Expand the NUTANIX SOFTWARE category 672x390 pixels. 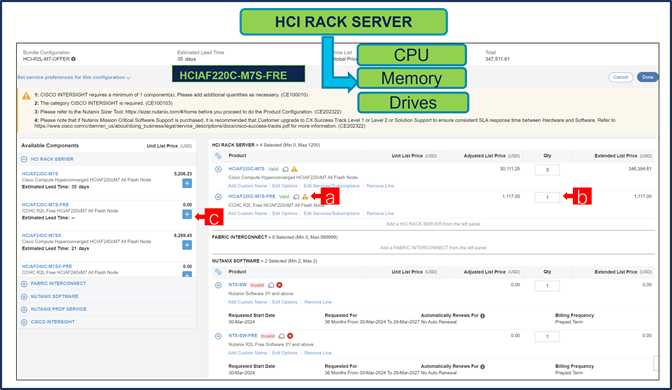tap(24, 297)
